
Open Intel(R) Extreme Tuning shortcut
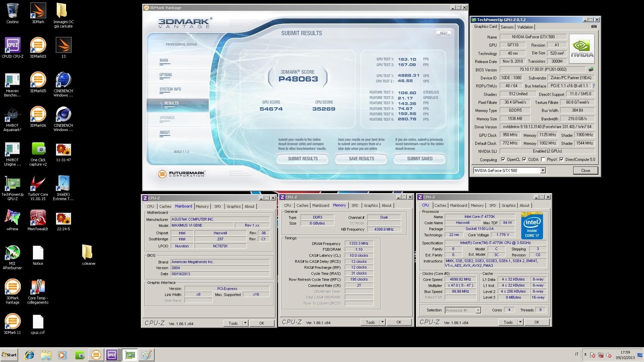coord(63,188)
